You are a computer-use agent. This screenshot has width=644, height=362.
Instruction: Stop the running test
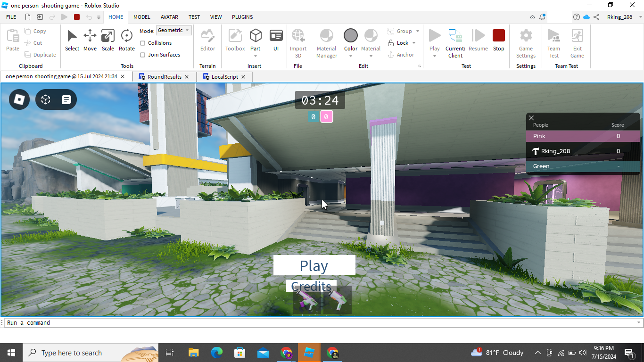coord(498,40)
